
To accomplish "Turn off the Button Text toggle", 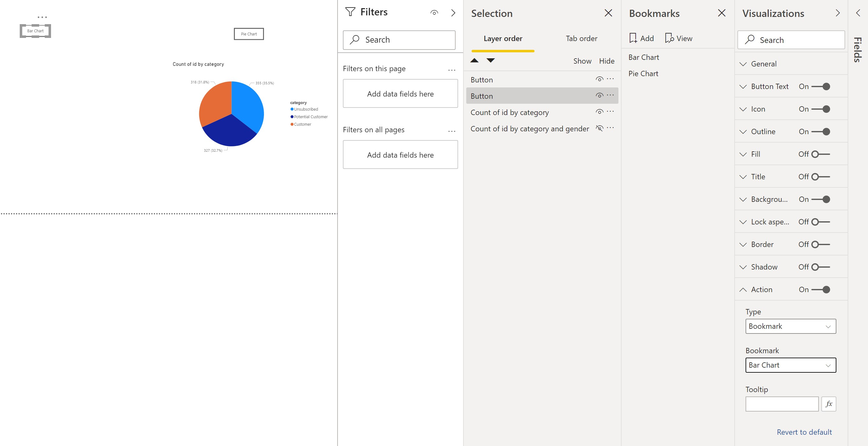I will click(820, 87).
